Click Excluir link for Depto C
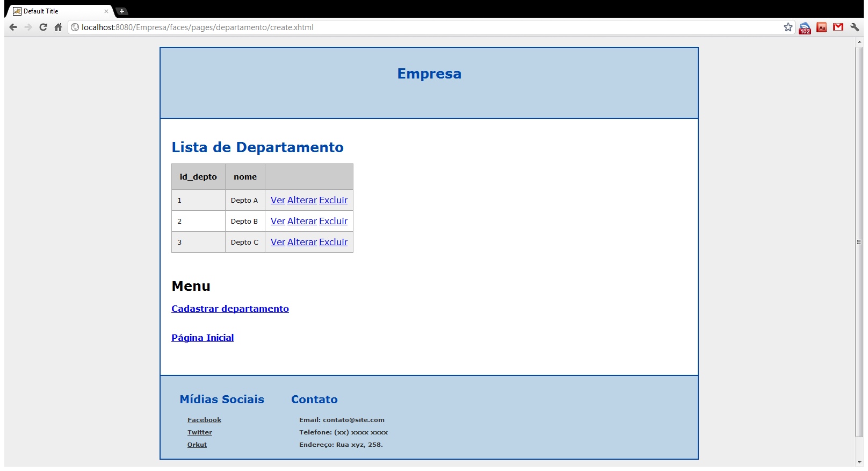The width and height of the screenshot is (868, 471). pos(333,242)
